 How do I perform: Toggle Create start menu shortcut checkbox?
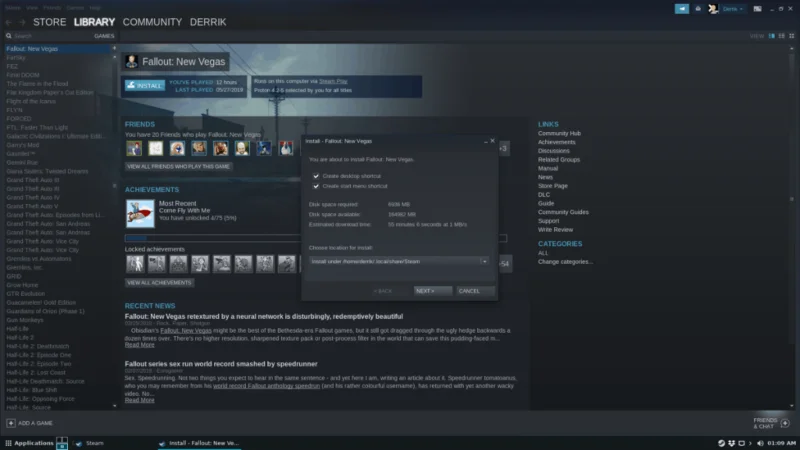click(x=316, y=186)
